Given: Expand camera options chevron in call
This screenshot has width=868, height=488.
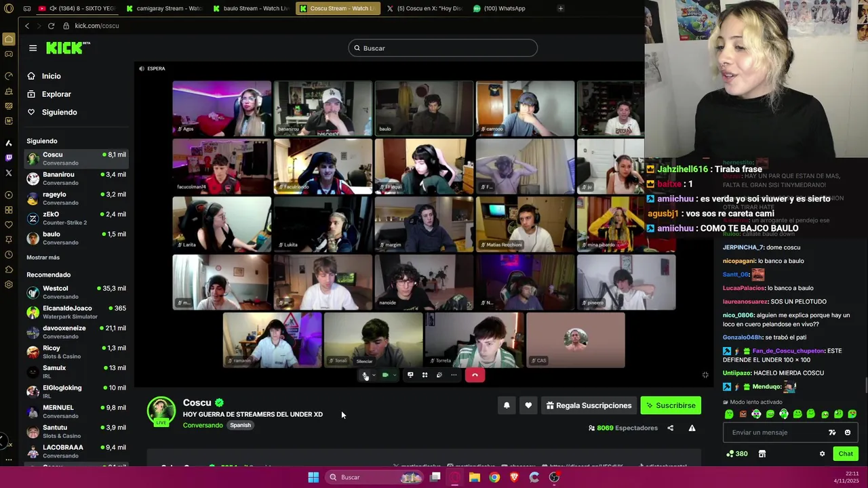Looking at the screenshot, I should [x=394, y=375].
